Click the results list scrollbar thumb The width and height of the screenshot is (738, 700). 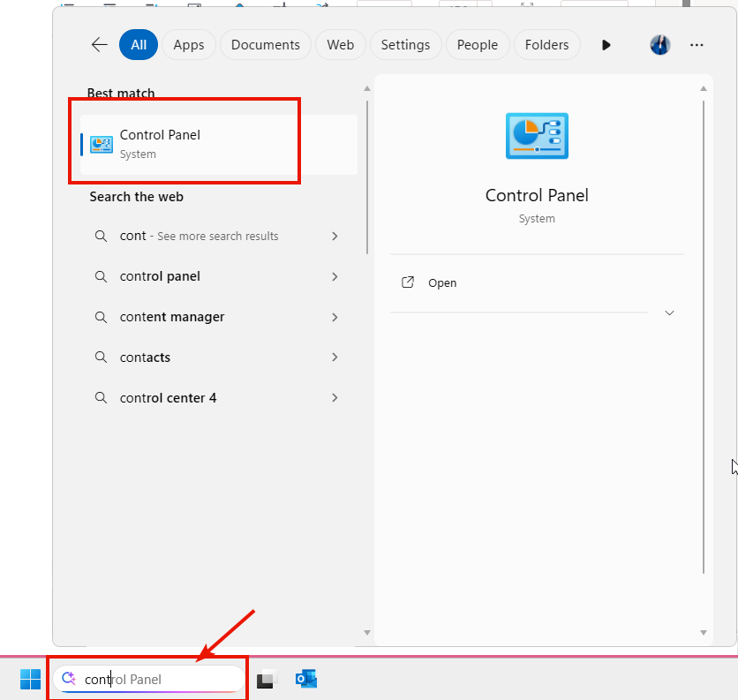tap(367, 177)
